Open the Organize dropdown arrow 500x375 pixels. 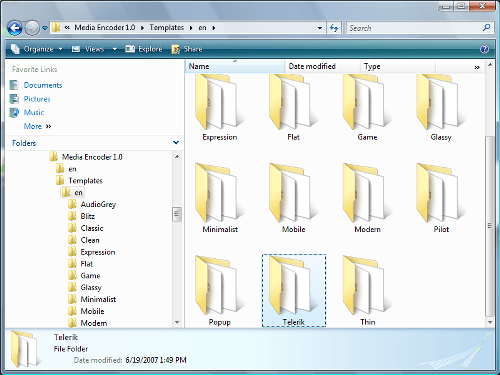(60, 49)
